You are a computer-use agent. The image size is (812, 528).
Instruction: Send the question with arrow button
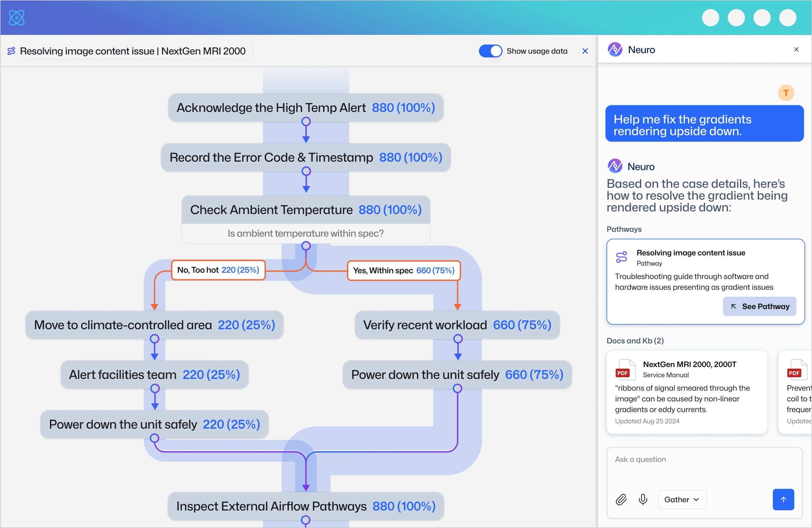(783, 499)
